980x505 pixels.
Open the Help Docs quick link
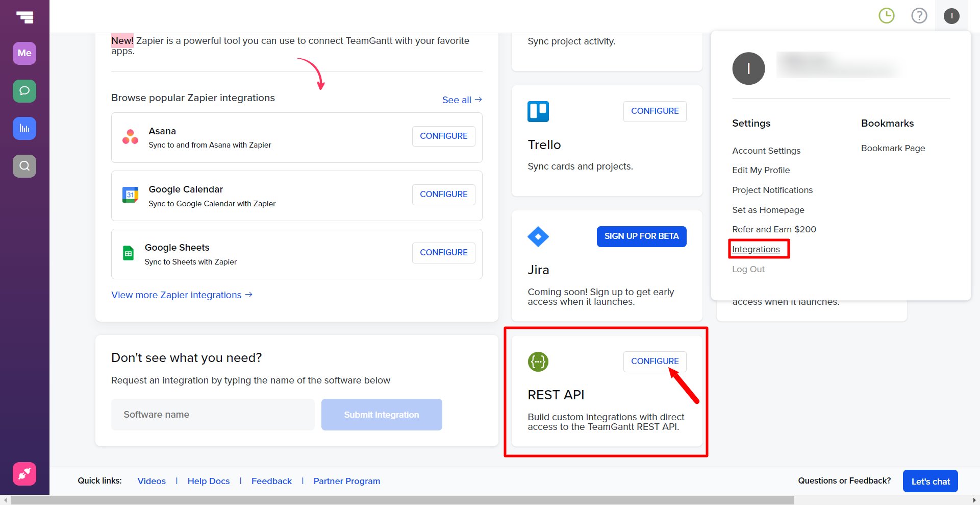[209, 481]
